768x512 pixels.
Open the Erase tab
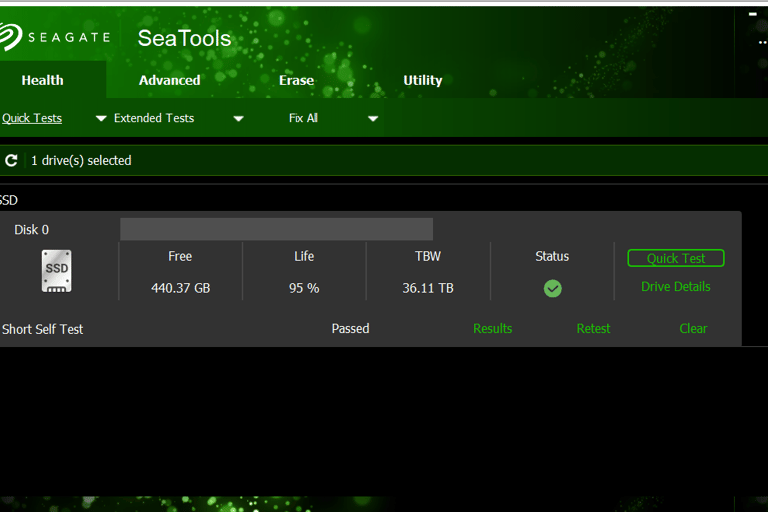point(296,80)
